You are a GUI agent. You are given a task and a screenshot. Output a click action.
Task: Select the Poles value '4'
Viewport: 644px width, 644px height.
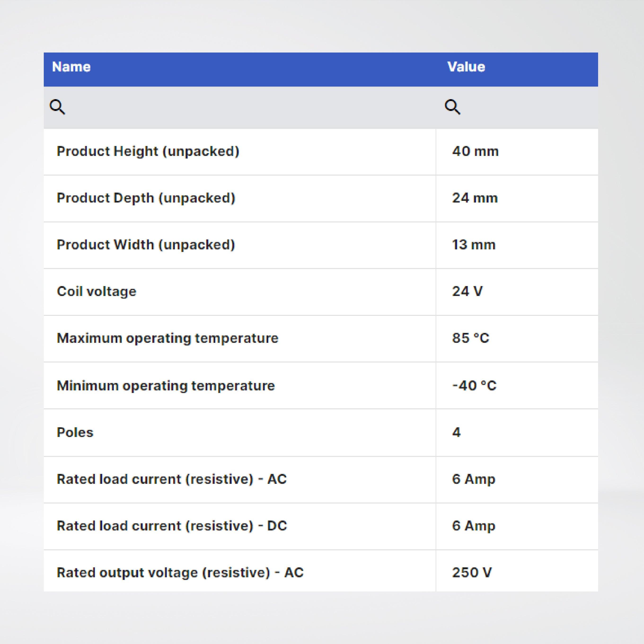tap(517, 433)
